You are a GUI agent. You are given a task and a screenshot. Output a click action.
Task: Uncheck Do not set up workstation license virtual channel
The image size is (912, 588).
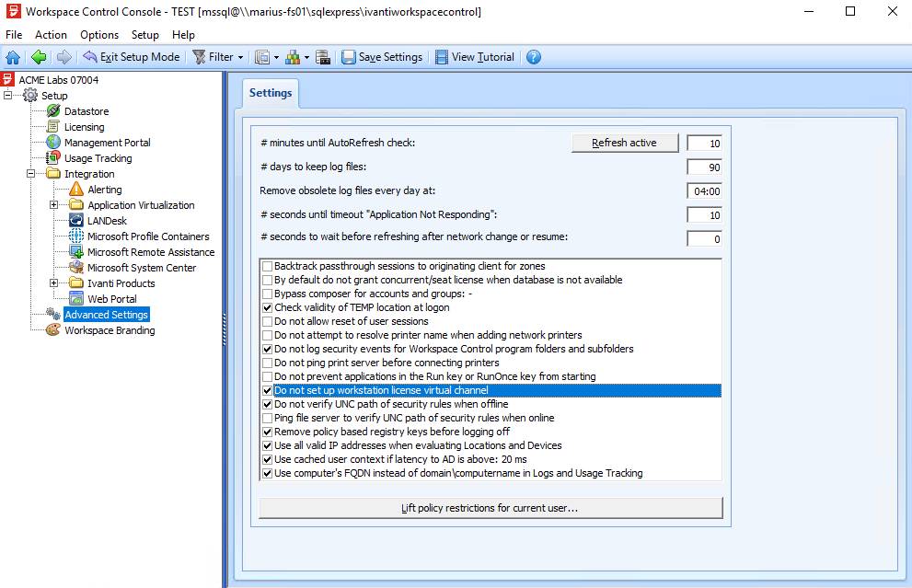pyautogui.click(x=268, y=390)
